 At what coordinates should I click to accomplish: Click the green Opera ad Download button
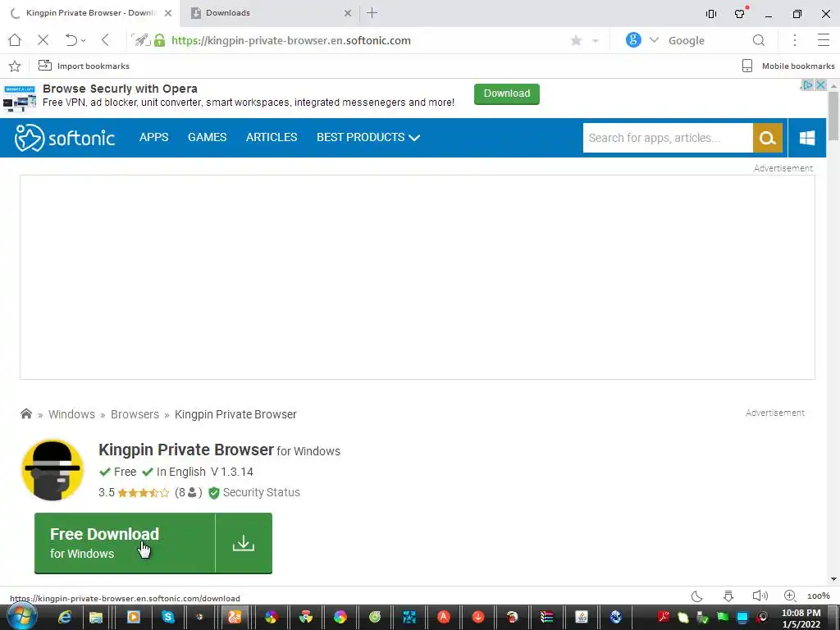tap(507, 94)
